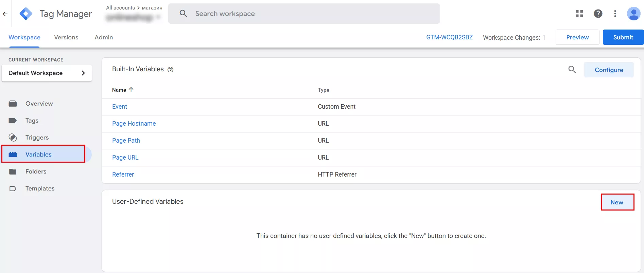
Task: Sort by the Name column arrow
Action: click(131, 90)
